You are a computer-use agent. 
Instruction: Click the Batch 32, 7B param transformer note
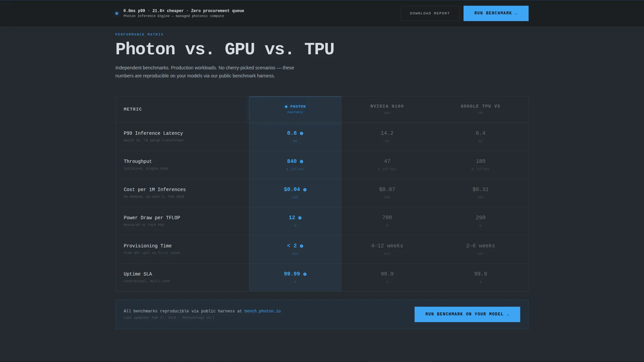pos(154,140)
